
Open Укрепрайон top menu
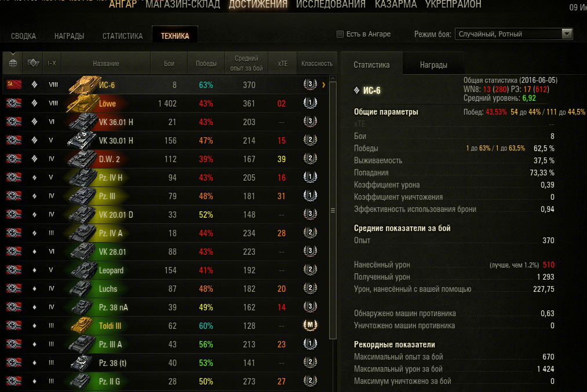pyautogui.click(x=453, y=5)
